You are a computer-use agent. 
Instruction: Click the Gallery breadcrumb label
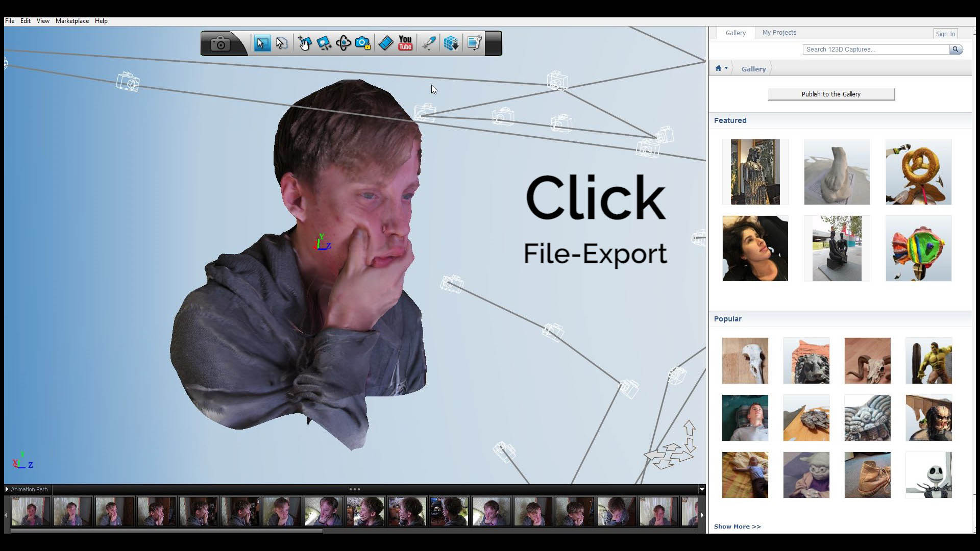tap(753, 69)
